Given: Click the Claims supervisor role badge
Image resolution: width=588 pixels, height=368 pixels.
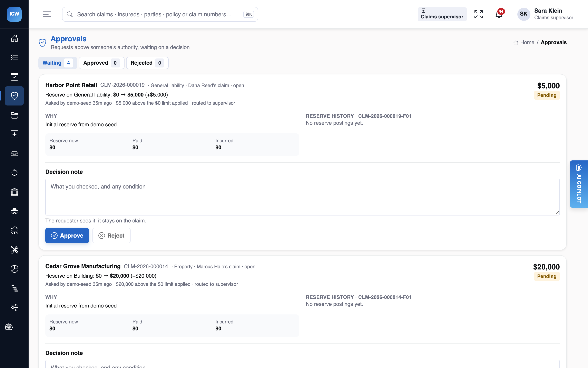Looking at the screenshot, I should [442, 14].
